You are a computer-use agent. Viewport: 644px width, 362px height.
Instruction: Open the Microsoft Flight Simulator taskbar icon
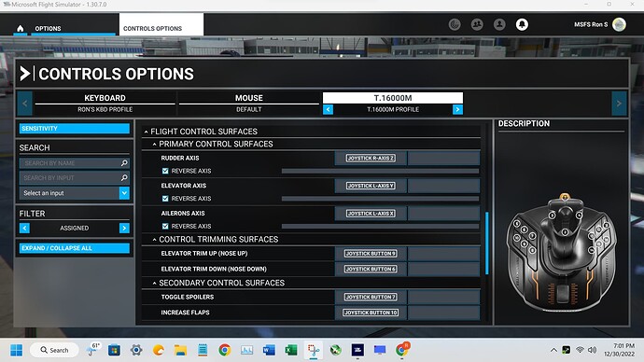tap(357, 350)
